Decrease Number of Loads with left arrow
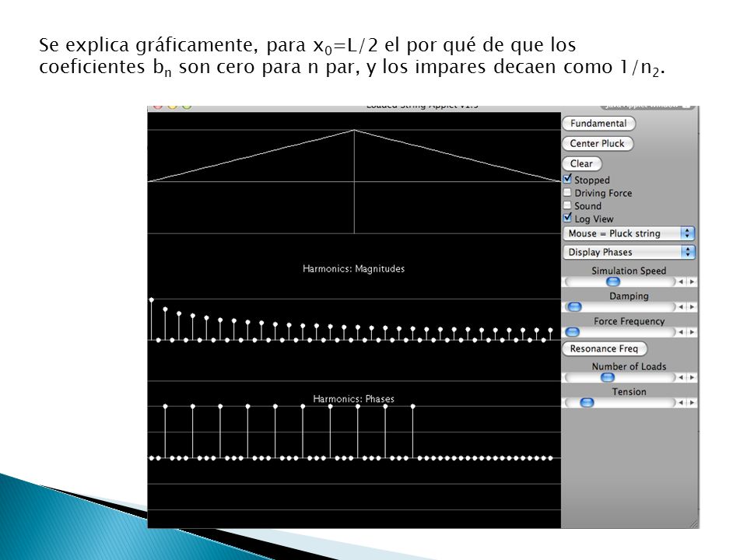 pos(682,378)
